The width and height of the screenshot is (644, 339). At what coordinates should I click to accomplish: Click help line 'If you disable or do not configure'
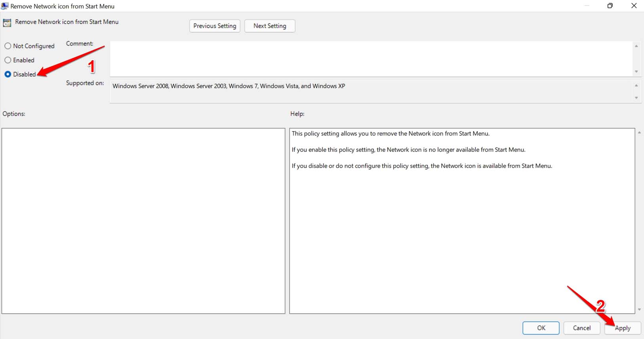(x=422, y=166)
